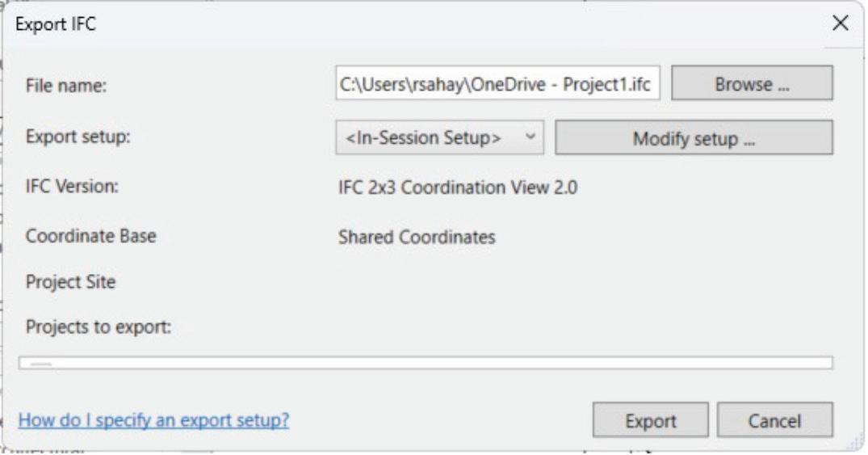The image size is (868, 455).
Task: Click the Export setup dropdown chevron arrow
Action: pyautogui.click(x=530, y=137)
